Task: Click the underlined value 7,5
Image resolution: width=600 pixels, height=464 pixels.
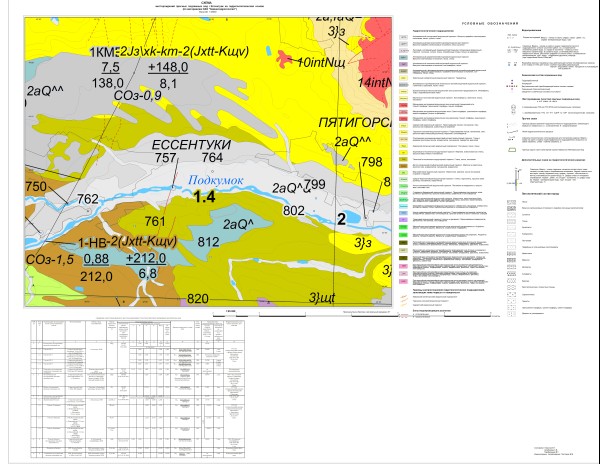Action: tap(111, 67)
